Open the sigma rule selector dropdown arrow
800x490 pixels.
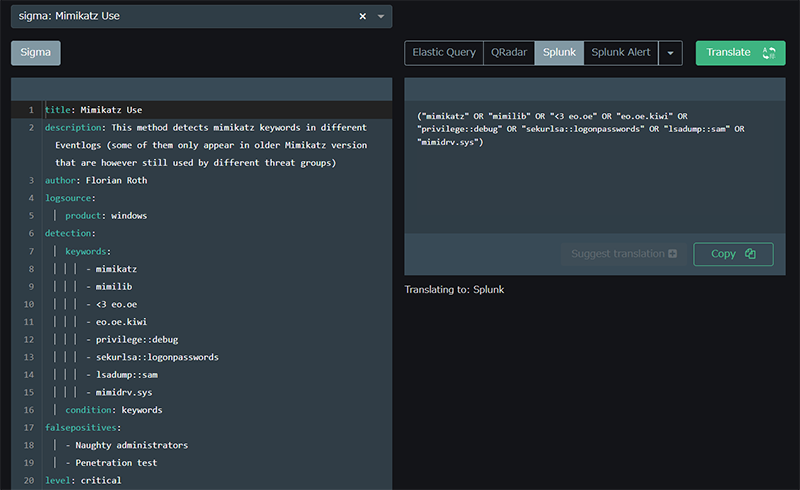[381, 16]
